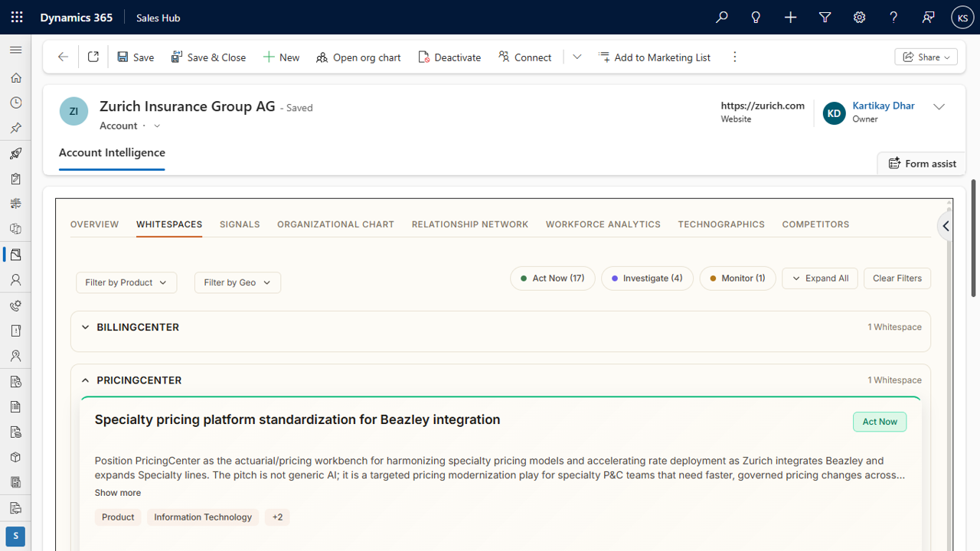Click the +2 tags chip
Image resolution: width=980 pixels, height=551 pixels.
[277, 517]
